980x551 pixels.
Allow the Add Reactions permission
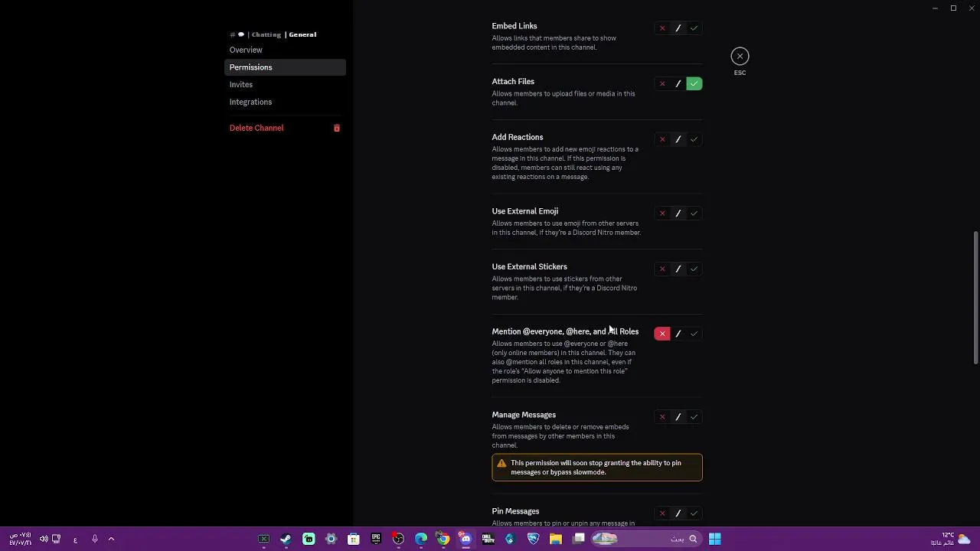(694, 139)
